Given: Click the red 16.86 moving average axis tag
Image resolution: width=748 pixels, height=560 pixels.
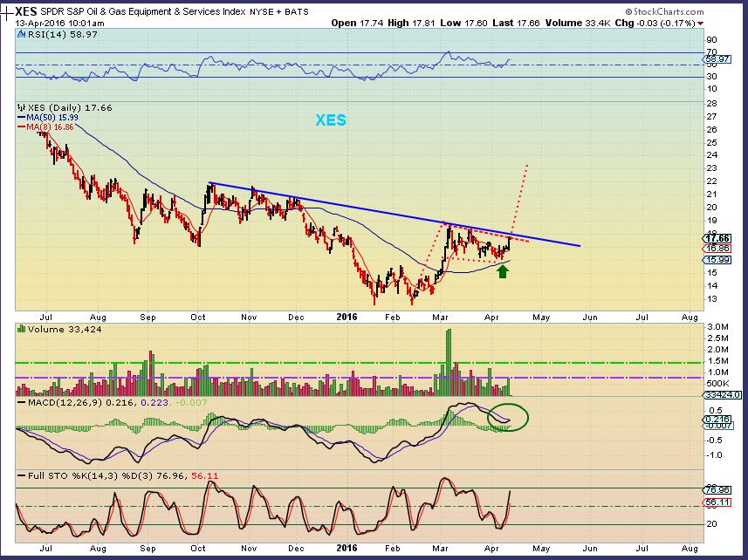Looking at the screenshot, I should 717,249.
